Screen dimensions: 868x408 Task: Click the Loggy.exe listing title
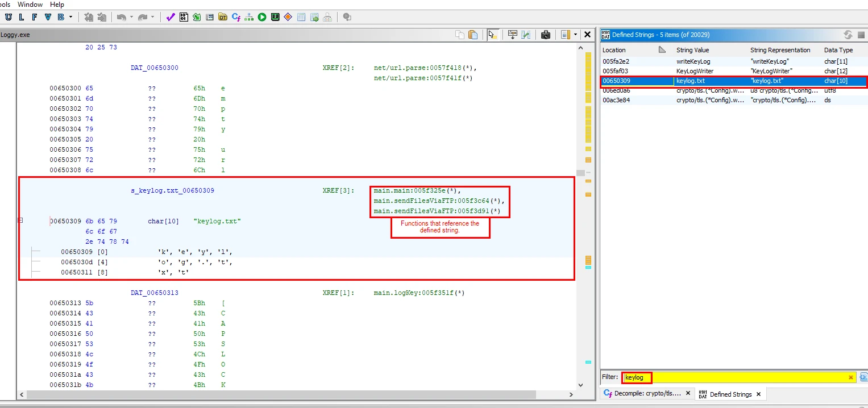point(15,35)
